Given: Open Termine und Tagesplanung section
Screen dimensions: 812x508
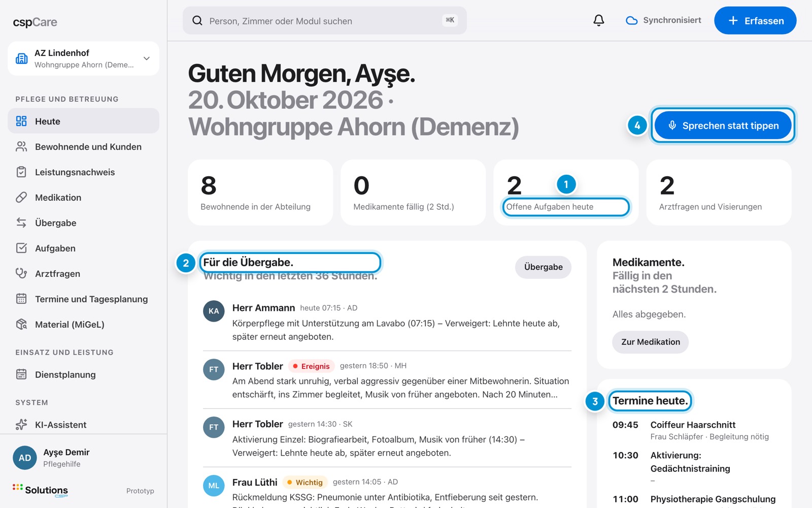Looking at the screenshot, I should pyautogui.click(x=83, y=299).
